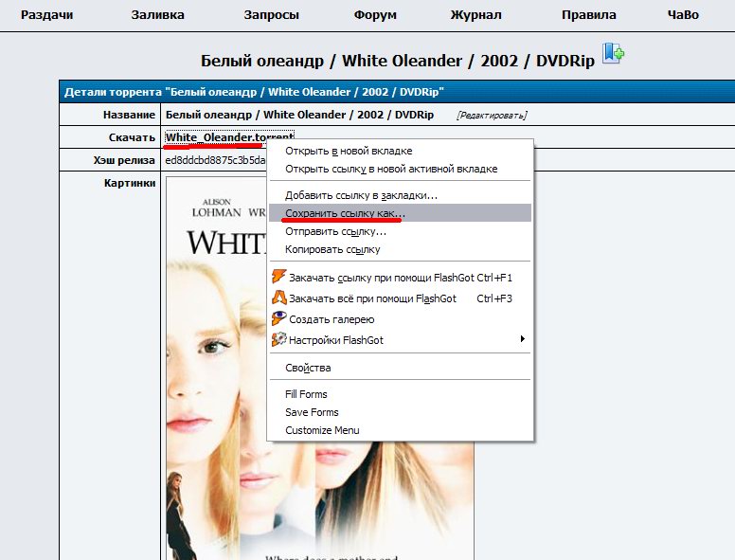Click the torrent name text in Название row
The width and height of the screenshot is (735, 560).
pos(299,115)
